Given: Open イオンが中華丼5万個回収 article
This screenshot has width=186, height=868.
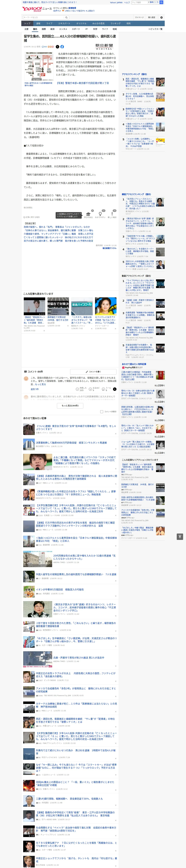Looking at the screenshot, I should (60, 589).
